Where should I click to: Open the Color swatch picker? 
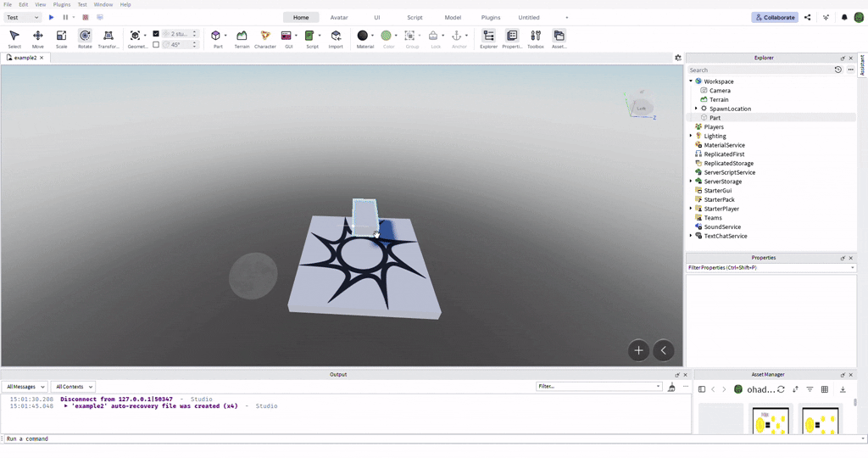tap(387, 38)
